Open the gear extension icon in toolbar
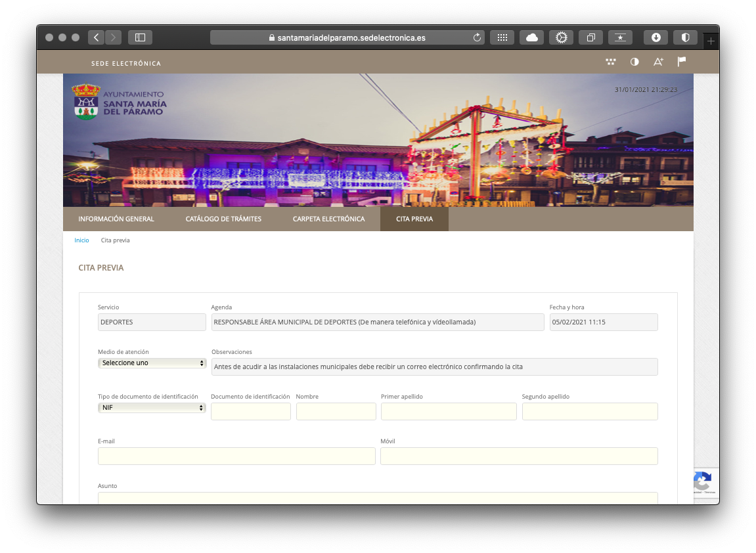Screen dimensions: 756x553 (561, 37)
